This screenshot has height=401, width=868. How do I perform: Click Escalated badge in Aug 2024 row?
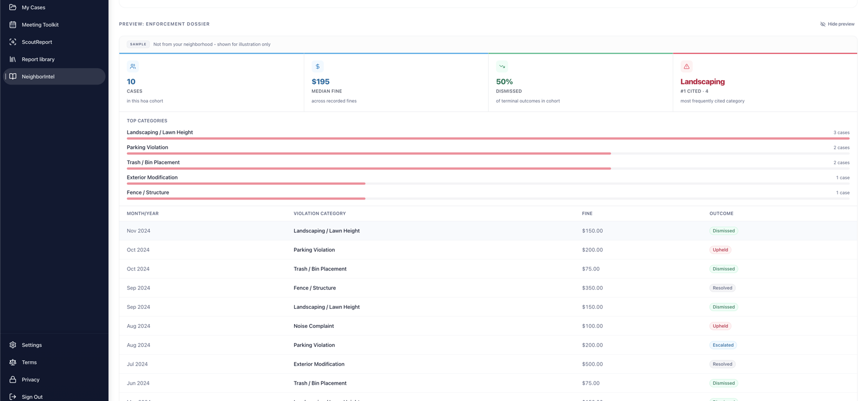[723, 345]
